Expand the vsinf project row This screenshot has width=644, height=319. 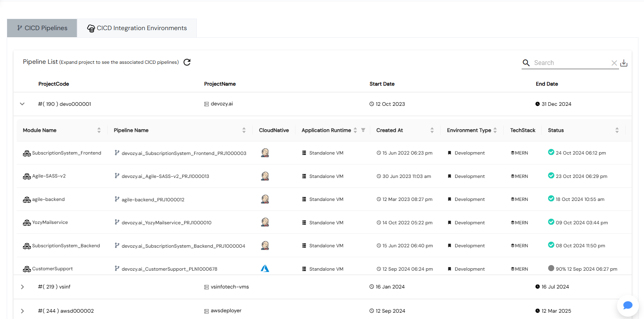pyautogui.click(x=22, y=287)
